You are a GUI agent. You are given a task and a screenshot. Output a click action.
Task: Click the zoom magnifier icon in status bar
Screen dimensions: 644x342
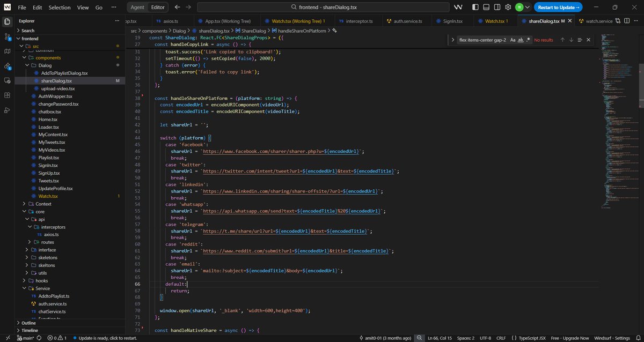tap(419, 338)
